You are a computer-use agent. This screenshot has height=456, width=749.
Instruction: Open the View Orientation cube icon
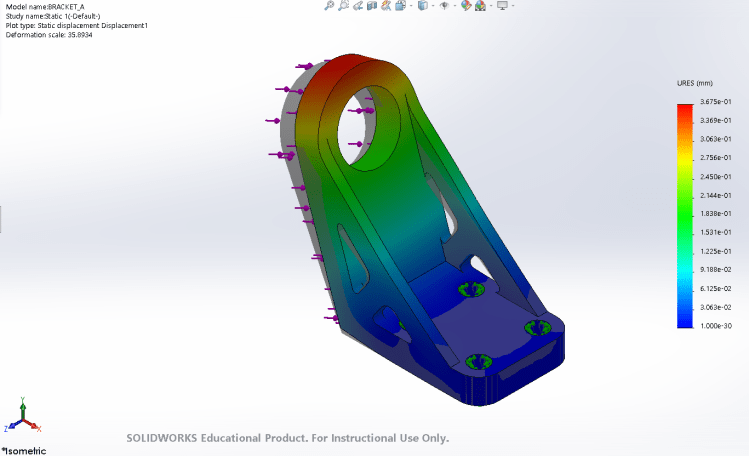[400, 5]
